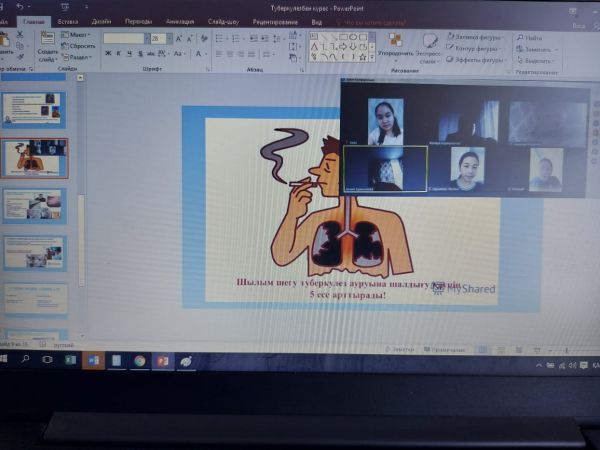This screenshot has width=600, height=450.
Task: Open font color picker (A) in ribbon
Action: pos(200,54)
